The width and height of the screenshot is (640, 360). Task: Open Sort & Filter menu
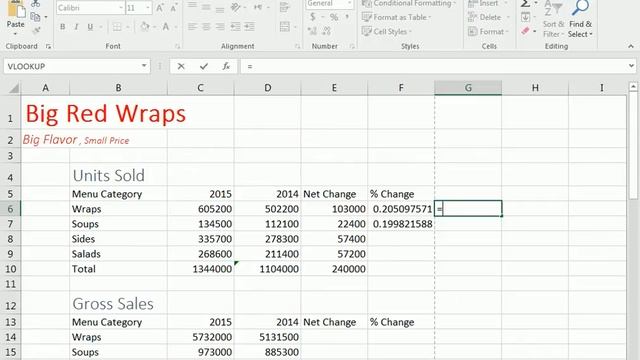pyautogui.click(x=553, y=19)
